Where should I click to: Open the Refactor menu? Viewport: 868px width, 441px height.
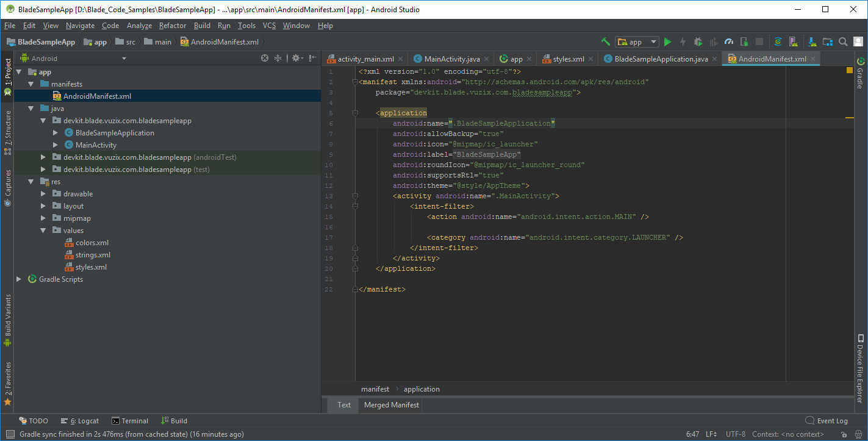click(x=173, y=26)
